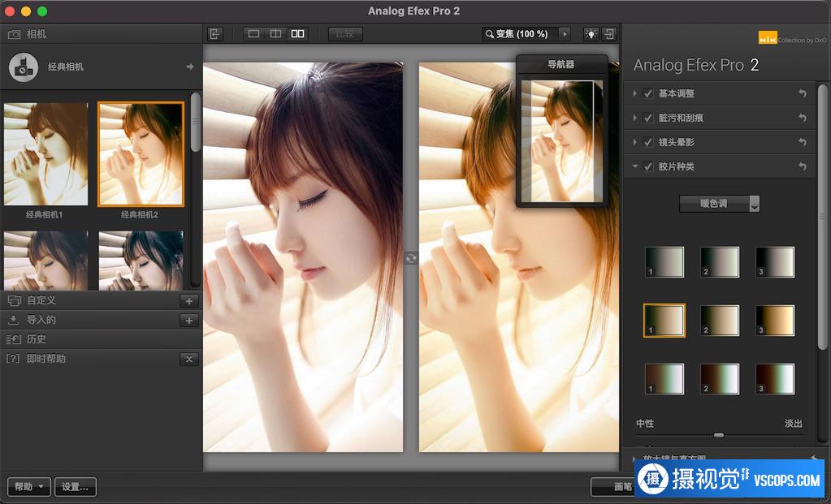831x504 pixels.
Task: Click the navigator preview thumbnail under 导航器
Action: pyautogui.click(x=562, y=141)
